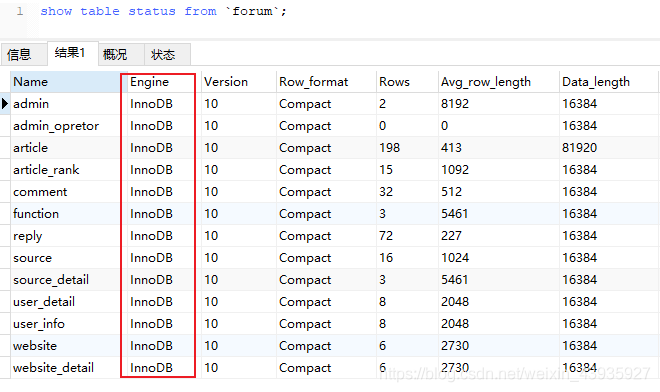Click the Rows column header

[407, 82]
